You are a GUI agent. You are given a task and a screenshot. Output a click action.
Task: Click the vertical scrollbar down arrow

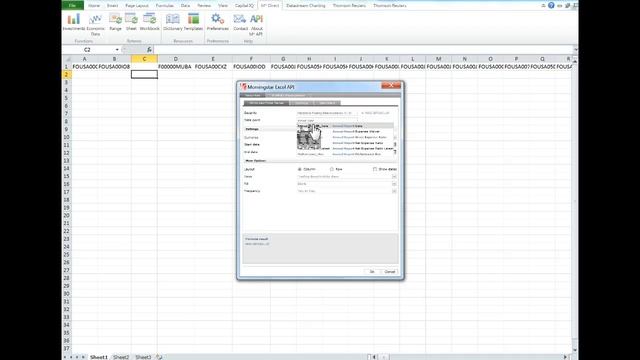click(575, 350)
